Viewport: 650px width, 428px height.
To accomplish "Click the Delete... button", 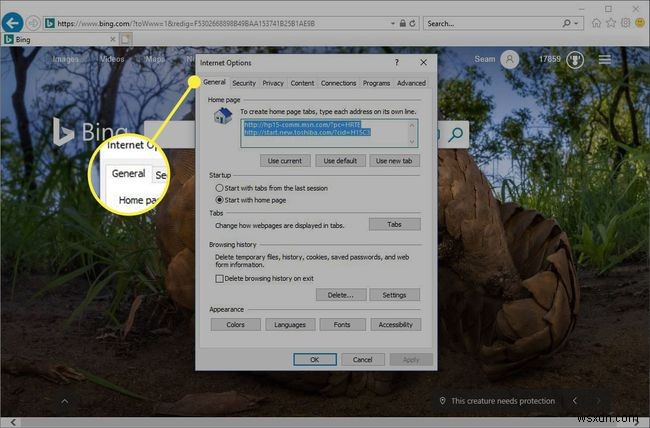I will point(341,295).
